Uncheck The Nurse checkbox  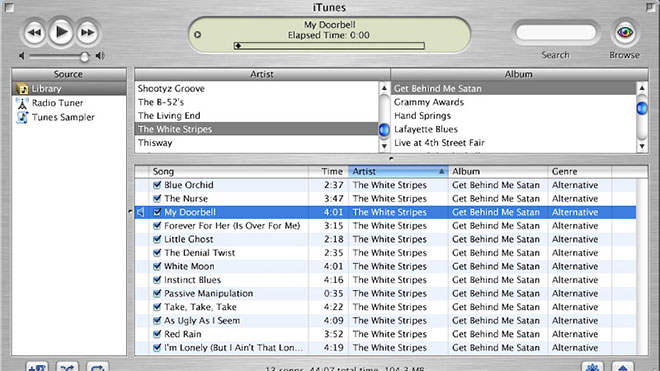[157, 198]
